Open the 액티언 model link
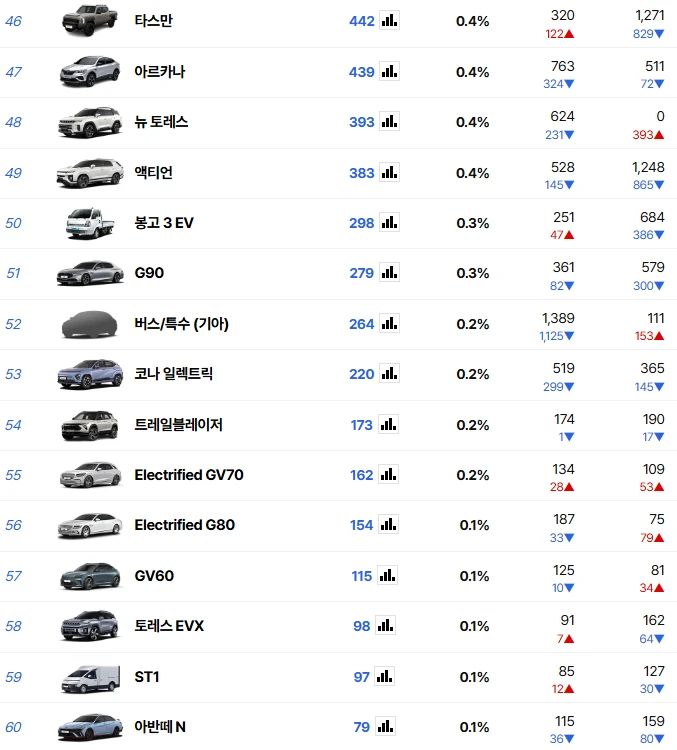 coord(154,172)
